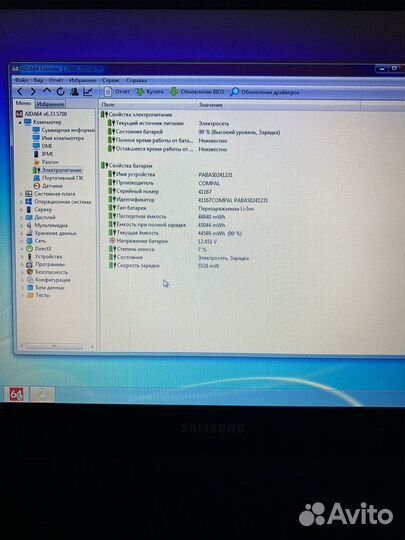405x540 pixels.
Task: Expand the Сервер node
Action: pyautogui.click(x=21, y=209)
